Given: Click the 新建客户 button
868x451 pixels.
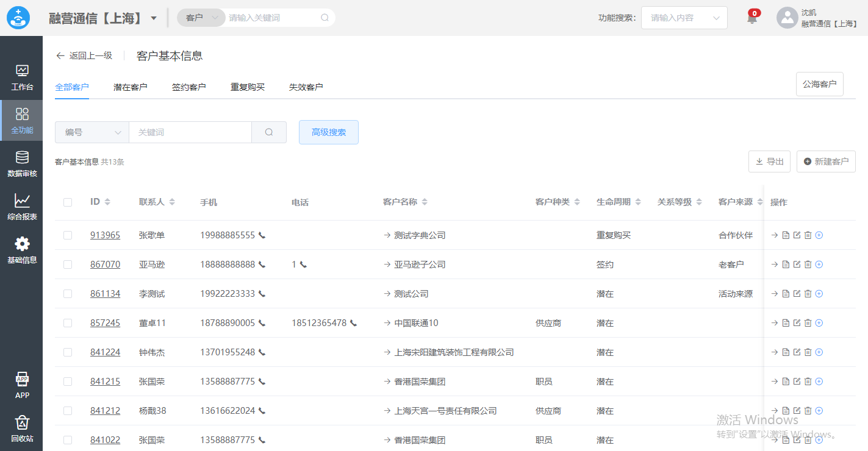Looking at the screenshot, I should coord(826,162).
